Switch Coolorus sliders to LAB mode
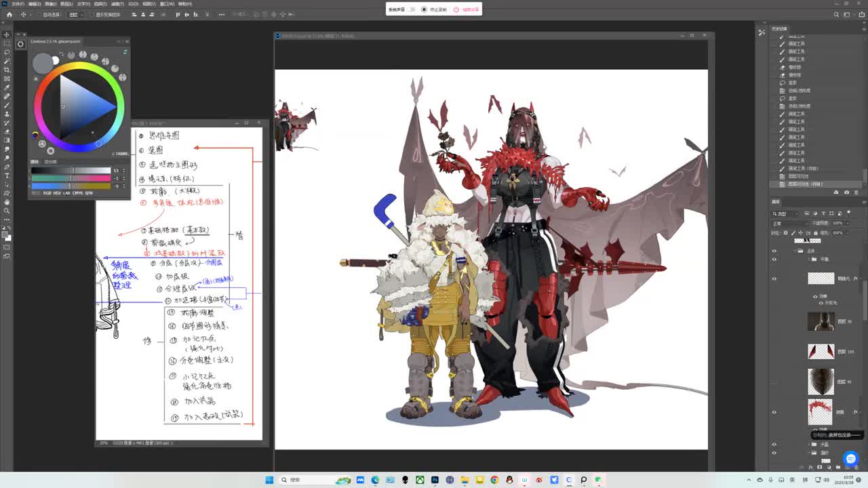The image size is (868, 488). coord(66,193)
